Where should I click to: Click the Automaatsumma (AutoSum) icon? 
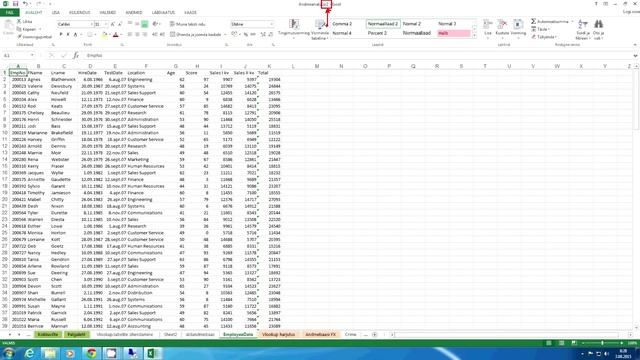[533, 21]
